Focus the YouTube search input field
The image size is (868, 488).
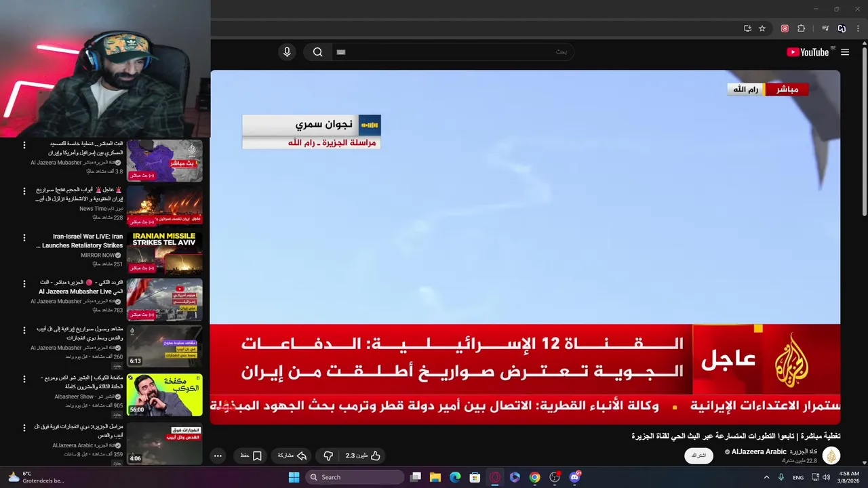tap(452, 52)
